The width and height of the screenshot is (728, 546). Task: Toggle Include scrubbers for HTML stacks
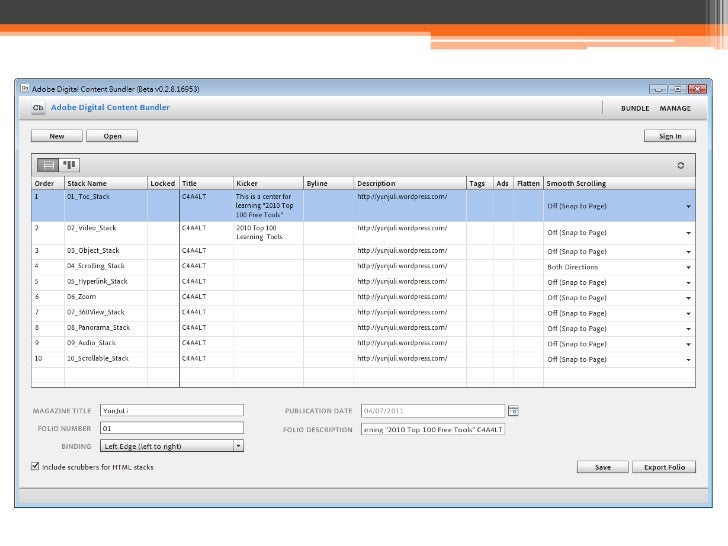point(35,466)
